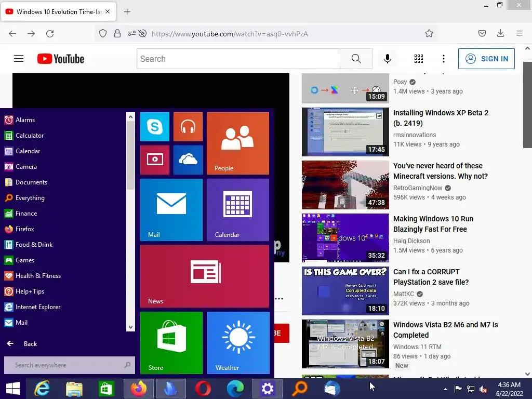Go back in the Firefox browser
The image size is (532, 399).
tap(12, 34)
